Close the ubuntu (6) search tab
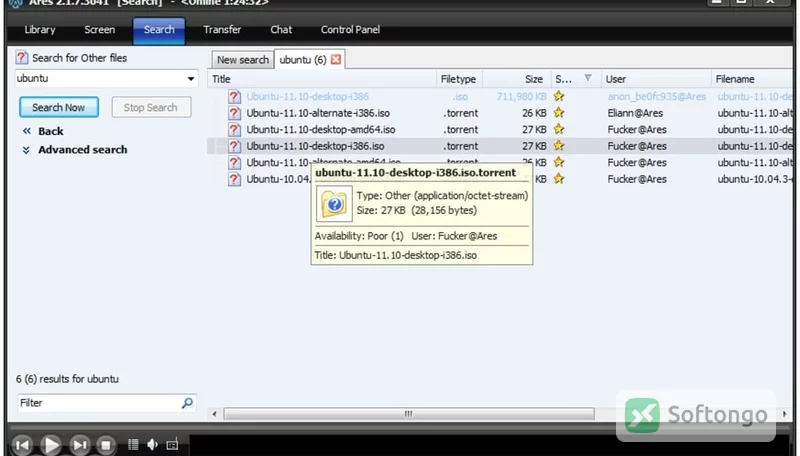Screen dimensions: 800x456 [x=336, y=60]
